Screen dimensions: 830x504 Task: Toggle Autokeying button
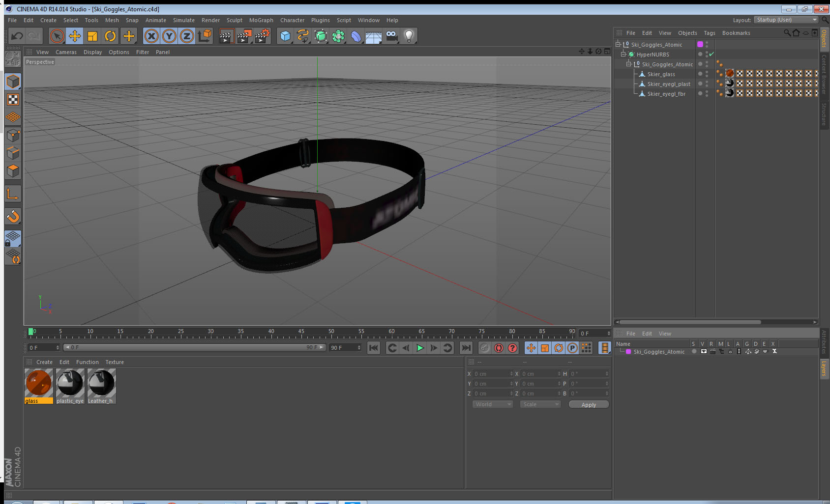tap(499, 348)
